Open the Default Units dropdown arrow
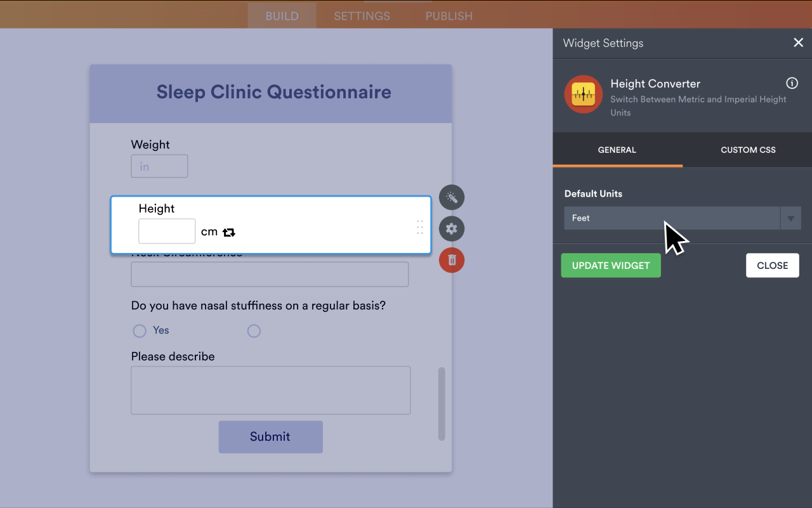This screenshot has width=812, height=508. [790, 218]
